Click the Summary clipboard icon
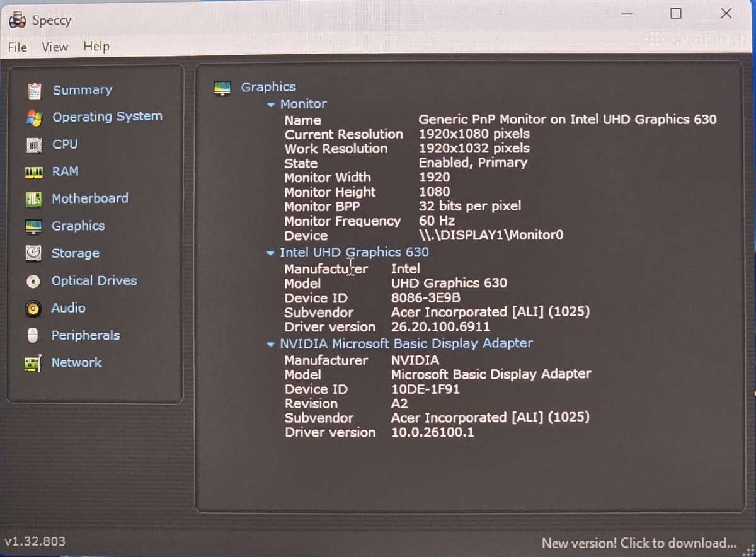This screenshot has height=557, width=756. [34, 90]
